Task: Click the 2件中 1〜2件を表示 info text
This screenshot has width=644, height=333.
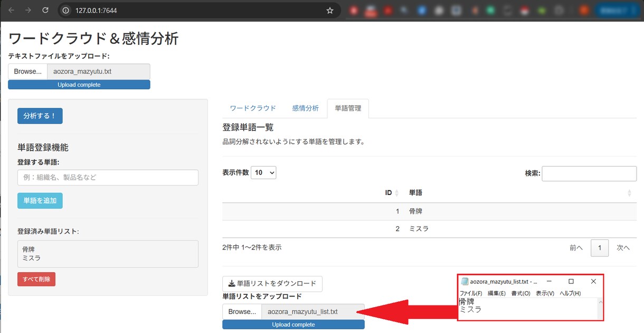Action: click(x=252, y=247)
